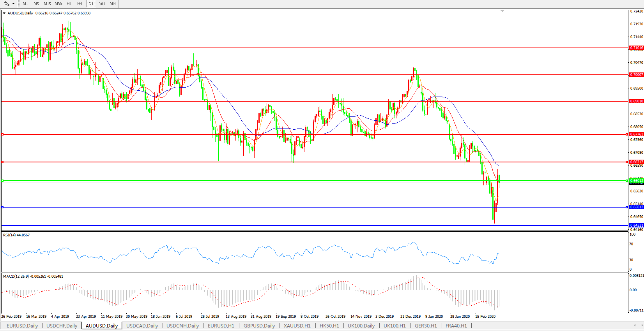Click the RSI(14) indicator label
Image resolution: width=644 pixels, height=331 pixels.
[x=16, y=235]
